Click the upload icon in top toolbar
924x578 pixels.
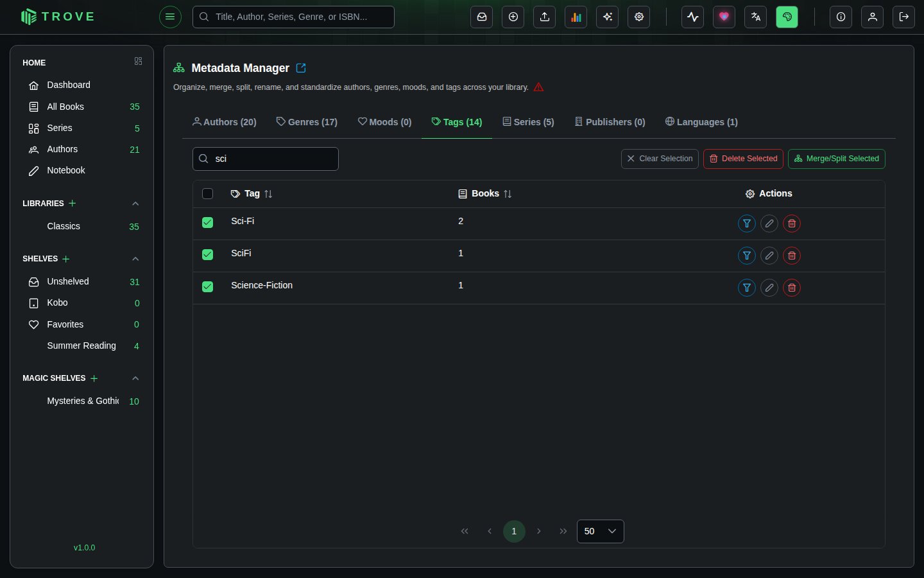(545, 17)
